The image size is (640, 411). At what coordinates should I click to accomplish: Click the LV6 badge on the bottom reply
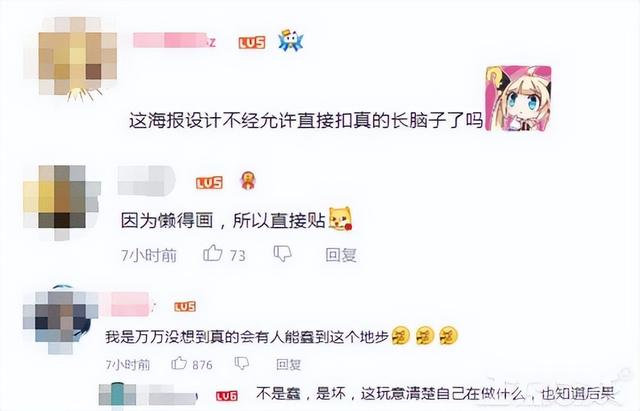[227, 395]
